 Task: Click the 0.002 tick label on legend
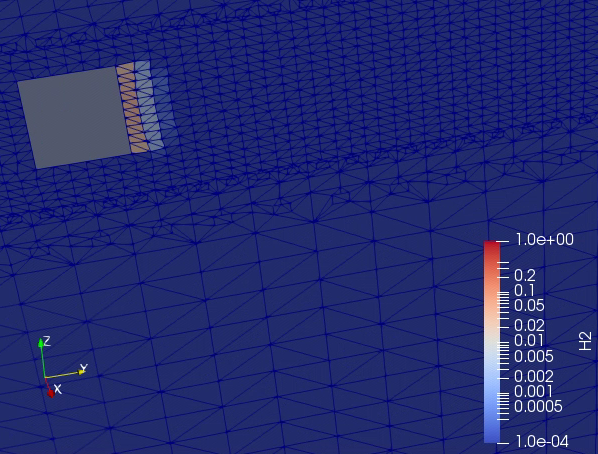tap(534, 377)
